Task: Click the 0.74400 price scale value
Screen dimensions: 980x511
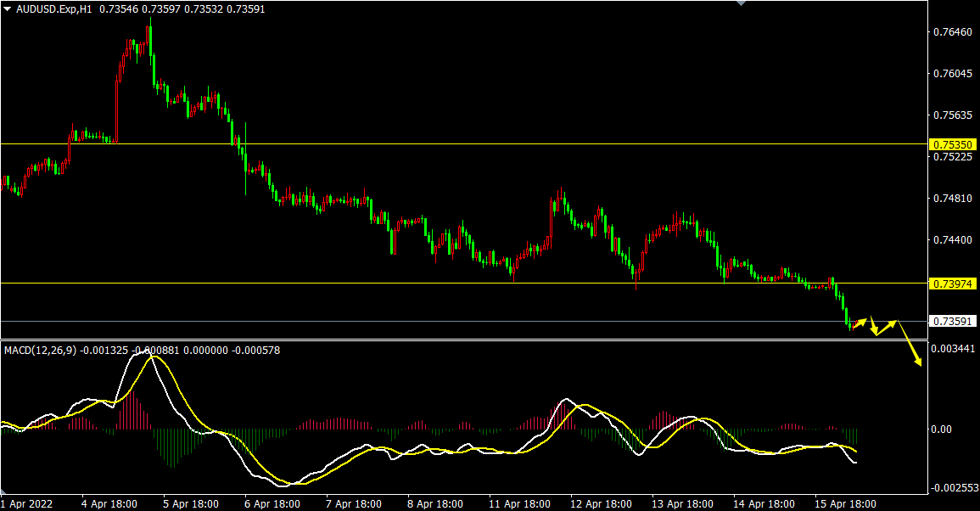Action: (951, 240)
